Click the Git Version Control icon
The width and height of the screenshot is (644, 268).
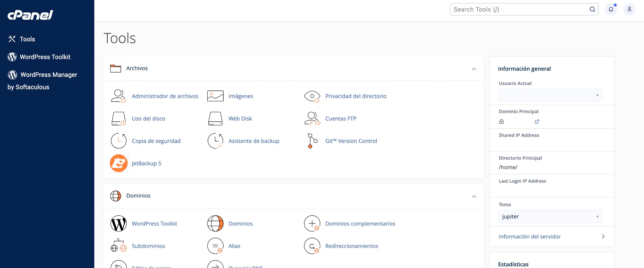pos(312,141)
